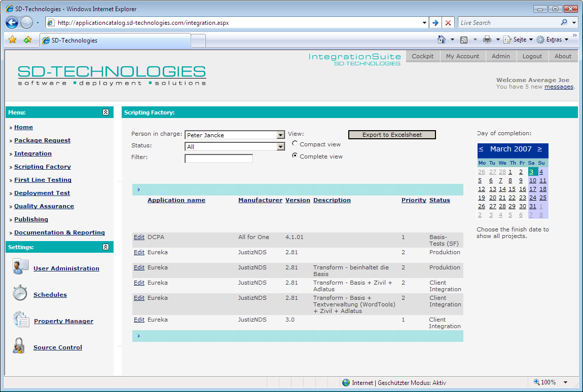The image size is (583, 392).
Task: Click the Live Search input box
Action: (x=508, y=23)
